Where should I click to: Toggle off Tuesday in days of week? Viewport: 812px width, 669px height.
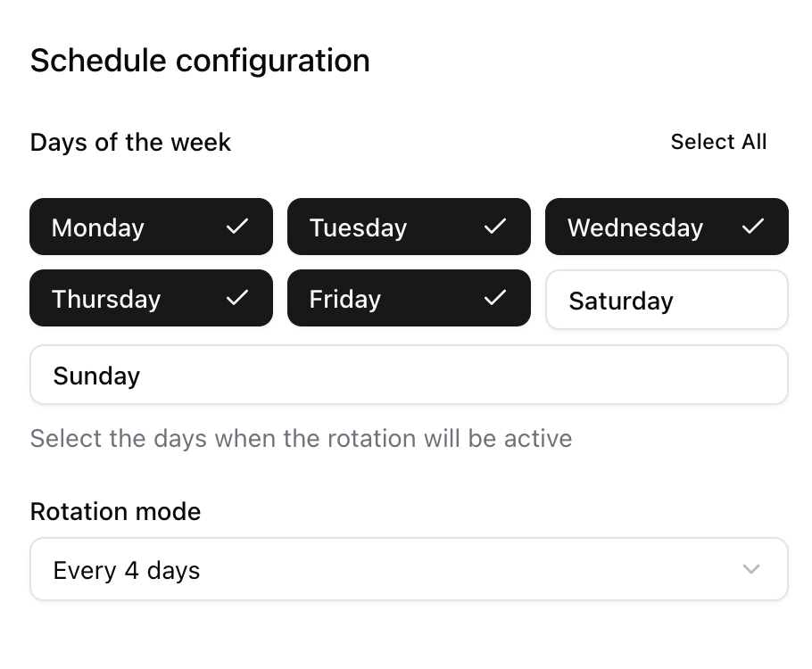(x=409, y=227)
